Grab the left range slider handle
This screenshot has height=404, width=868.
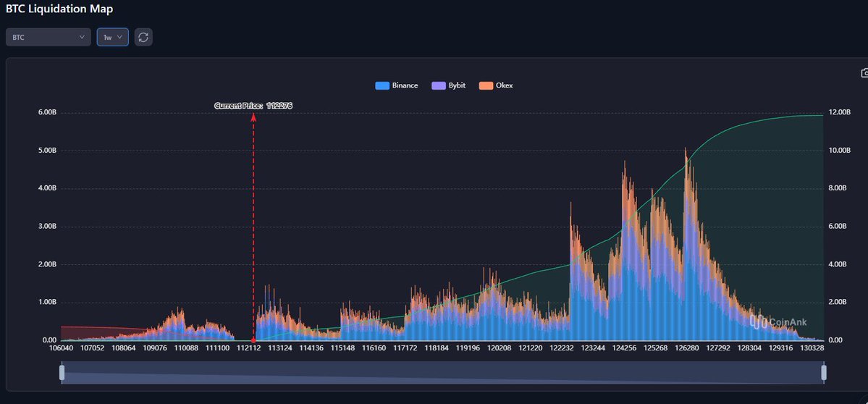62,372
